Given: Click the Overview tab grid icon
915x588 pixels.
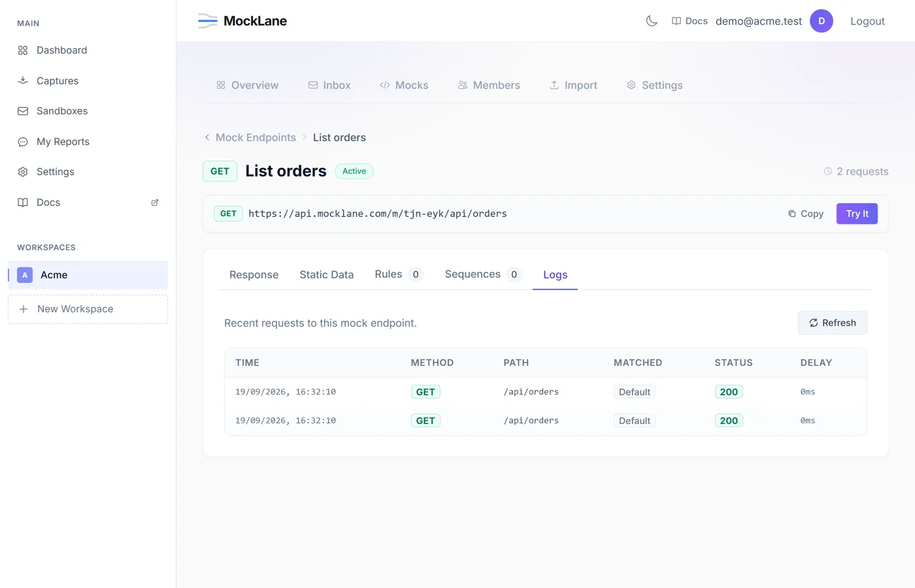Looking at the screenshot, I should 221,85.
